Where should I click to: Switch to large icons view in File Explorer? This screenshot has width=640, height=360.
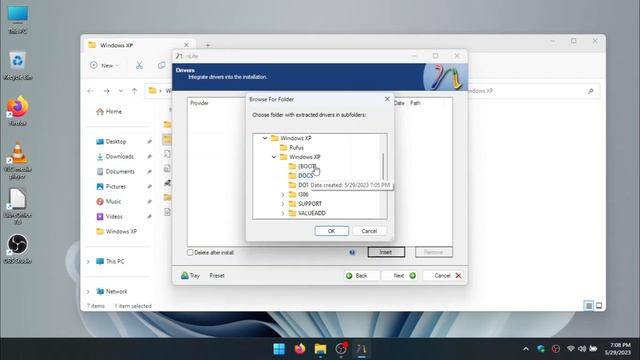coord(599,305)
